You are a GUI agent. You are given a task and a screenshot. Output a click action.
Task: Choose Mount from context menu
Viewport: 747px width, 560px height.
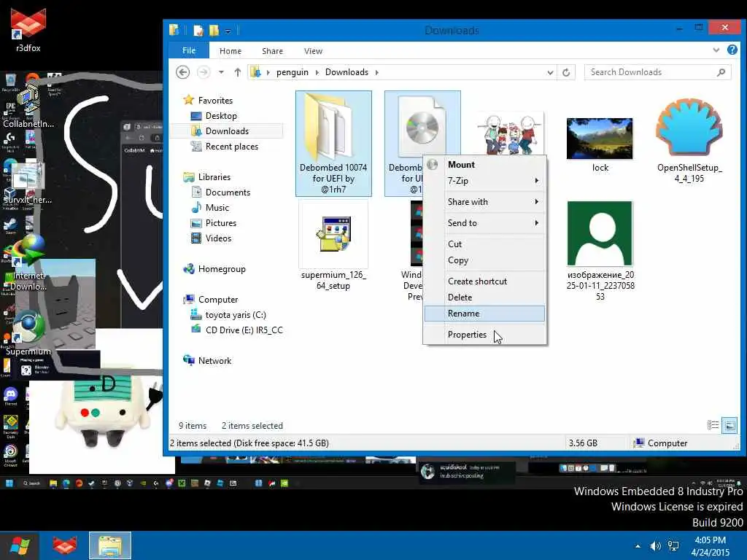pyautogui.click(x=484, y=165)
